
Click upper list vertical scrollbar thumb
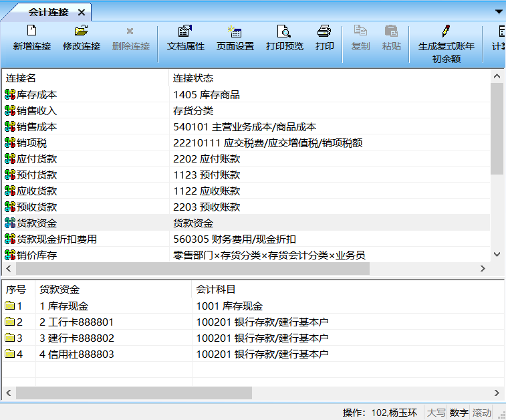tap(497, 128)
